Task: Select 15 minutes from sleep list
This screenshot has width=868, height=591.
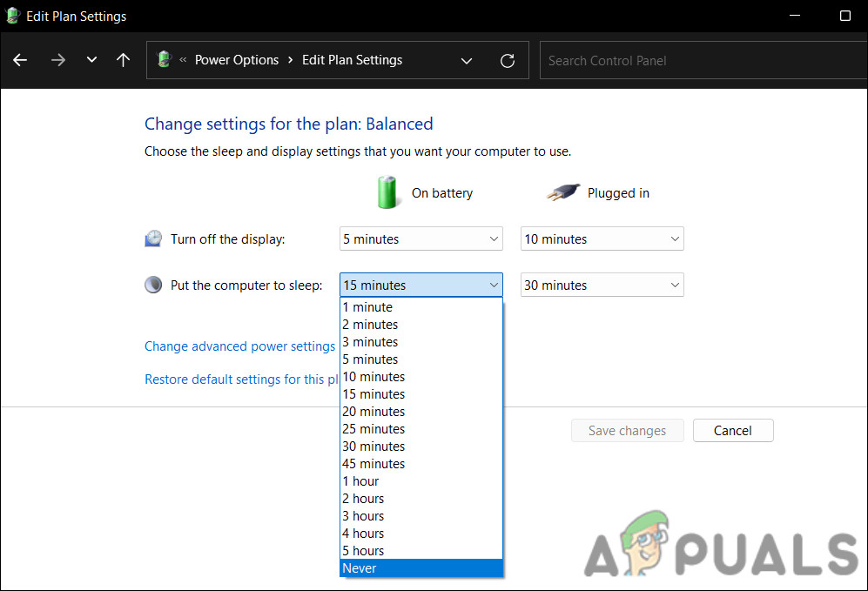Action: pos(421,394)
